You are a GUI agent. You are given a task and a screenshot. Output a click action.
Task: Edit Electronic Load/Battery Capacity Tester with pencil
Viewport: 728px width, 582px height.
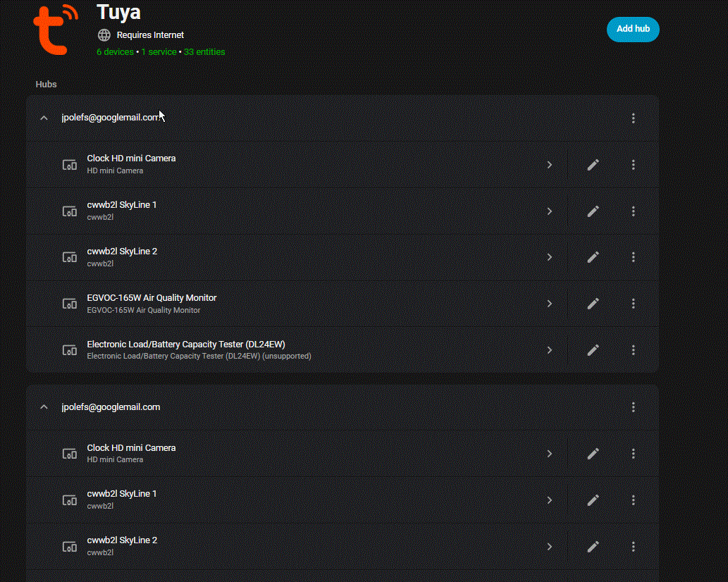pyautogui.click(x=593, y=350)
